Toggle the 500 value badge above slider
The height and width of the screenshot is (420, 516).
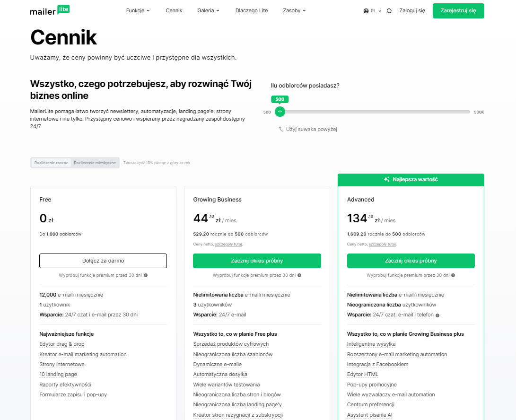[280, 99]
